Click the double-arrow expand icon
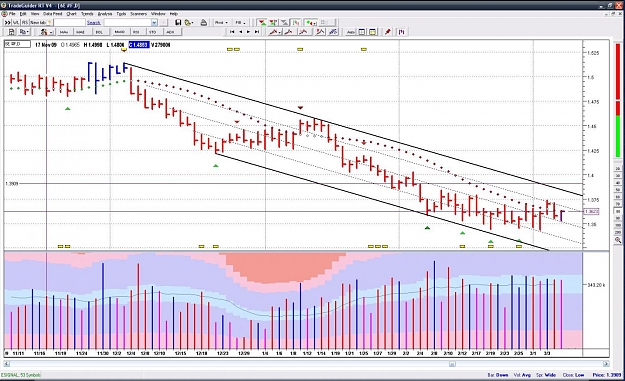 point(7,23)
